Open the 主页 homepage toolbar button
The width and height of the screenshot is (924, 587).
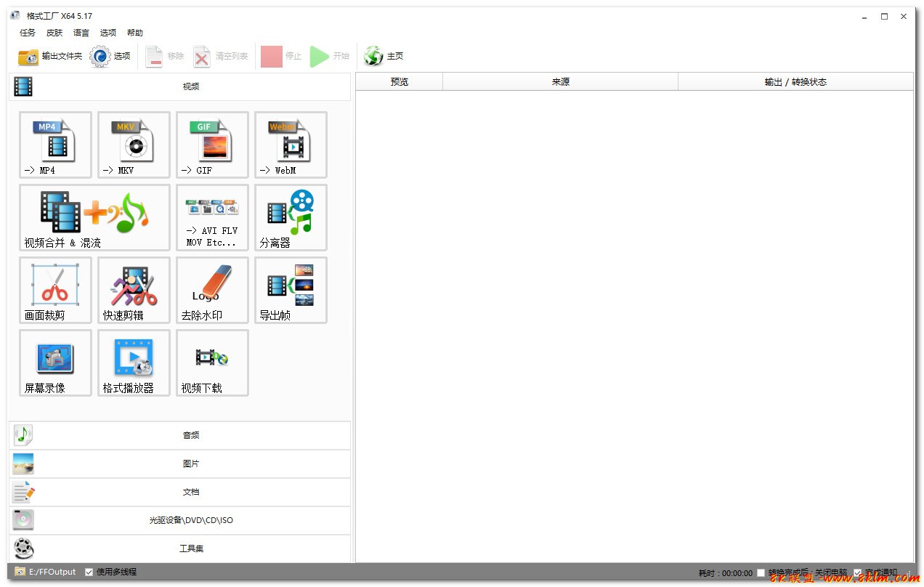[x=384, y=56]
